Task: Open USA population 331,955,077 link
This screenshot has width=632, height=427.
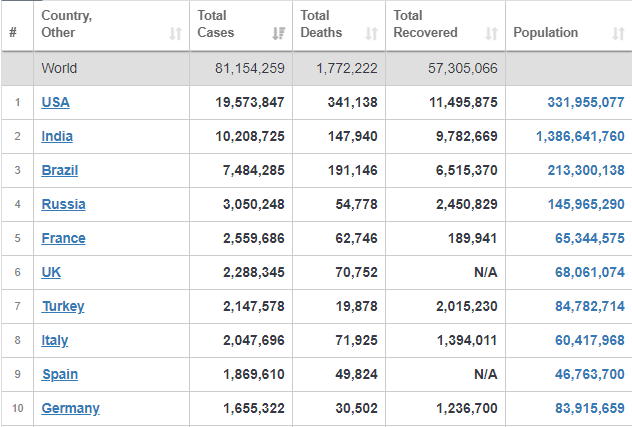Action: [x=586, y=102]
